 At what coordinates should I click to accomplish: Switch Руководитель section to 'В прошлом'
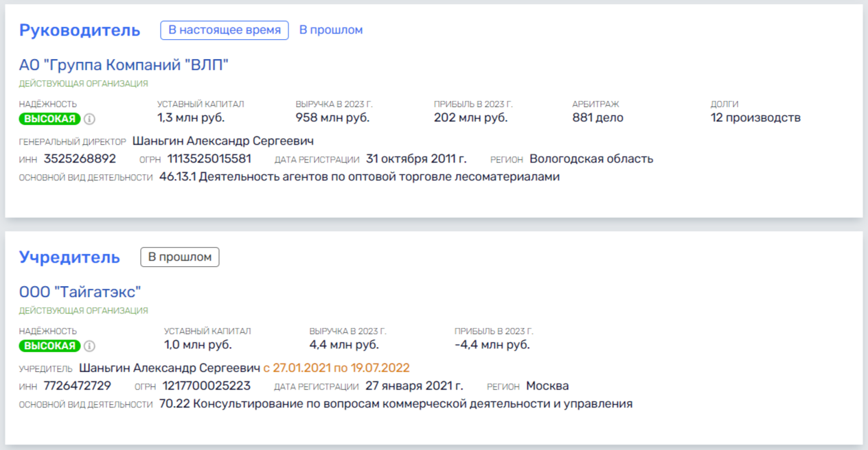(330, 30)
